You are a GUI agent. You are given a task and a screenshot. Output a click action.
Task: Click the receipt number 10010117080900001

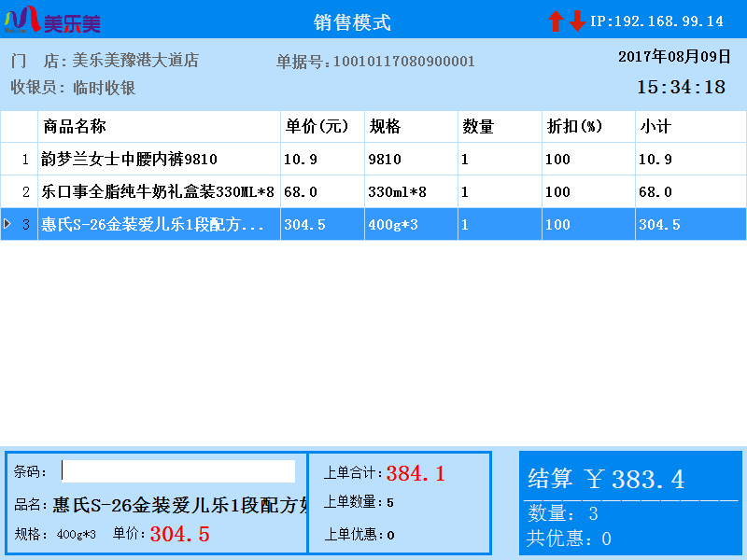[404, 62]
